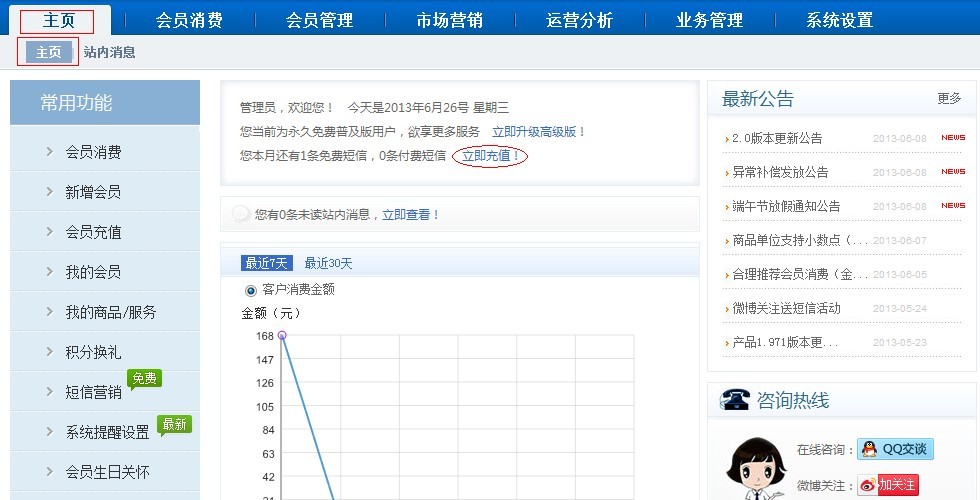Click the QQ交谈 chat icon button
Viewport: 980px width, 500px height.
895,449
